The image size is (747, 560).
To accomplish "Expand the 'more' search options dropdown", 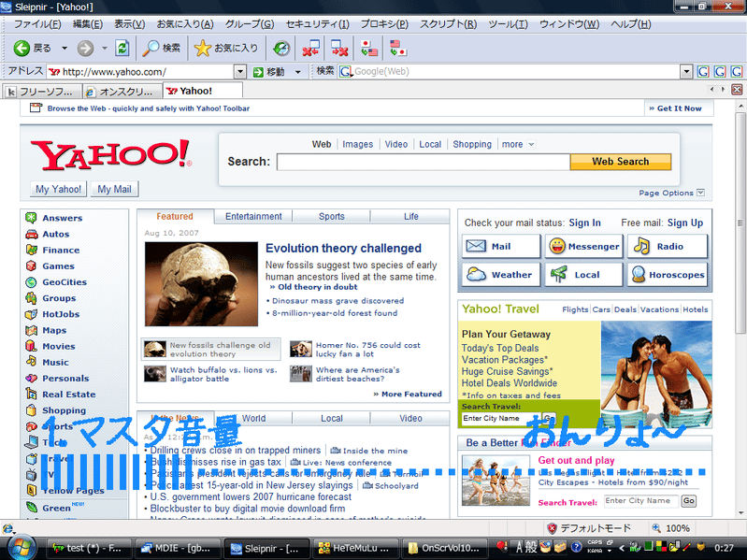I will [532, 144].
